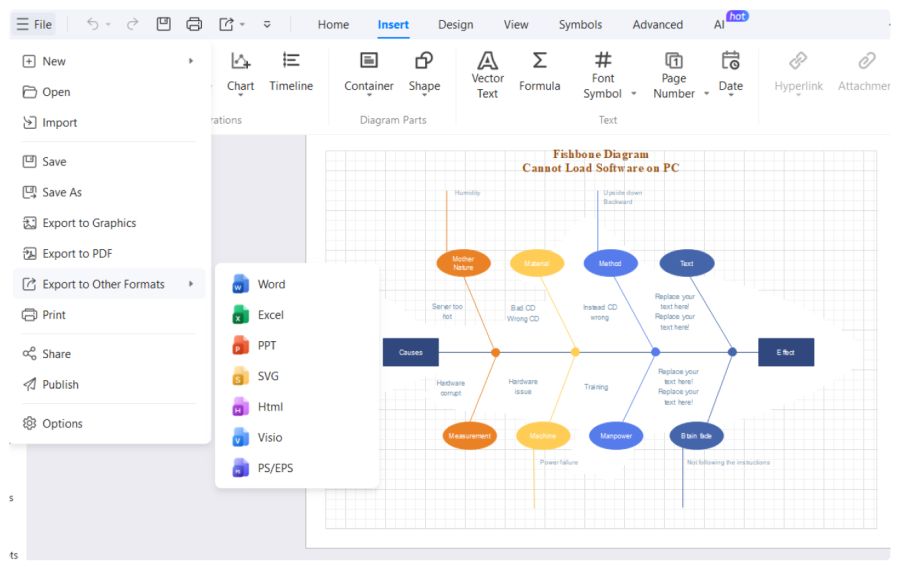The width and height of the screenshot is (900, 570).
Task: Switch to the Home tab
Action: tap(333, 25)
